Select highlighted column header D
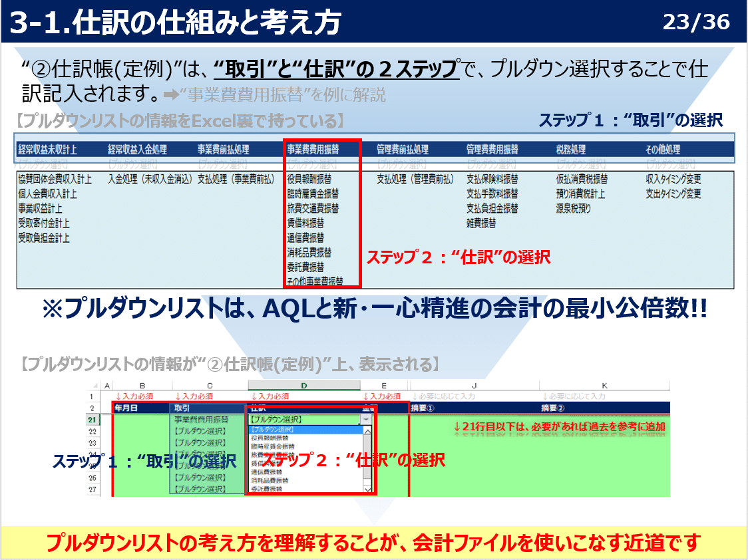The image size is (748, 560). (x=304, y=385)
